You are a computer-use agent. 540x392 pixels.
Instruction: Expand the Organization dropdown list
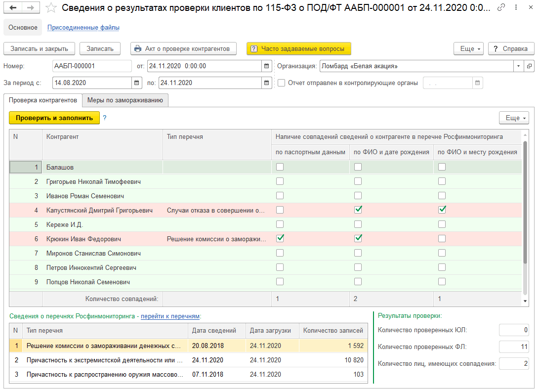click(518, 66)
